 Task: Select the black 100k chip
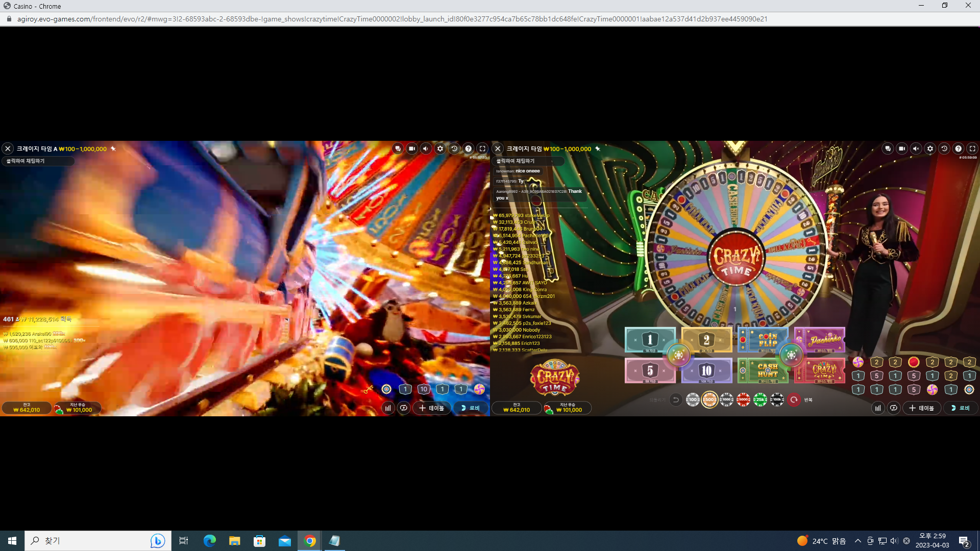(777, 400)
